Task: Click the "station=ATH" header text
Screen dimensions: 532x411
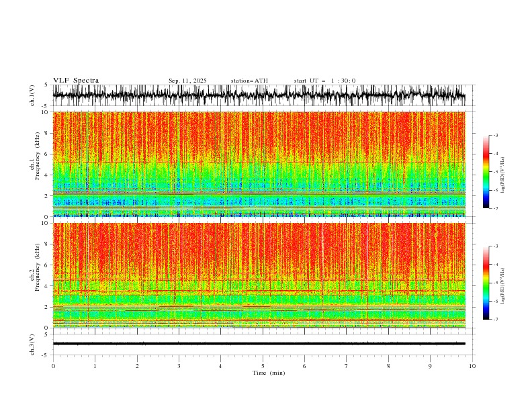Action: tap(249, 81)
